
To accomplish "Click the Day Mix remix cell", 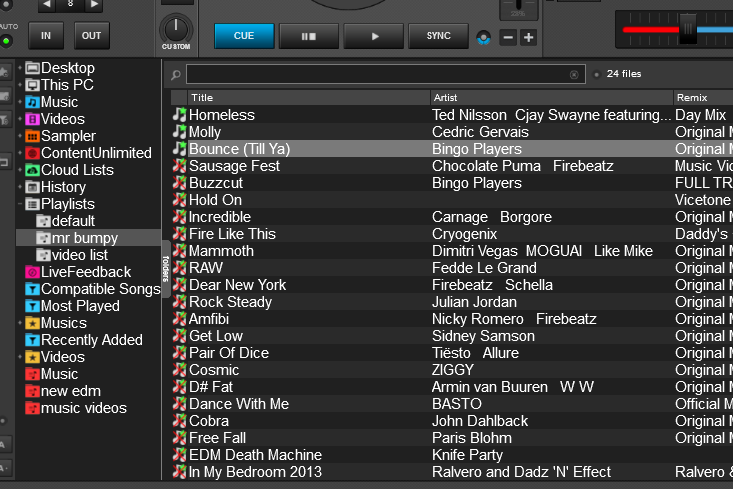I will pos(700,115).
